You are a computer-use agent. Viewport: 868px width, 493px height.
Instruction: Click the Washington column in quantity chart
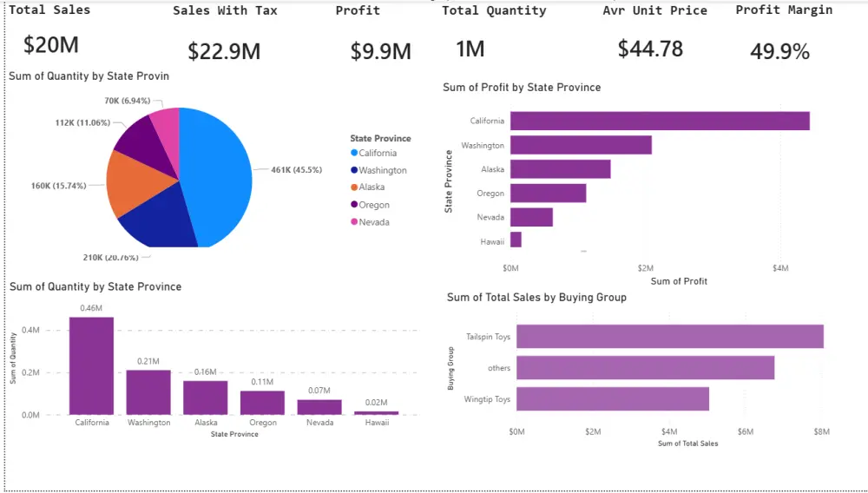[148, 392]
